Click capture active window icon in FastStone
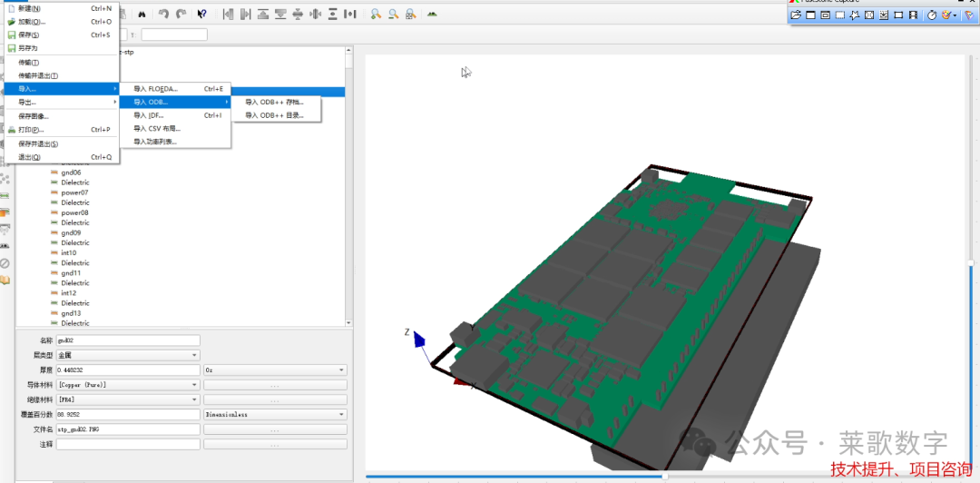The height and width of the screenshot is (483, 980). pyautogui.click(x=810, y=15)
